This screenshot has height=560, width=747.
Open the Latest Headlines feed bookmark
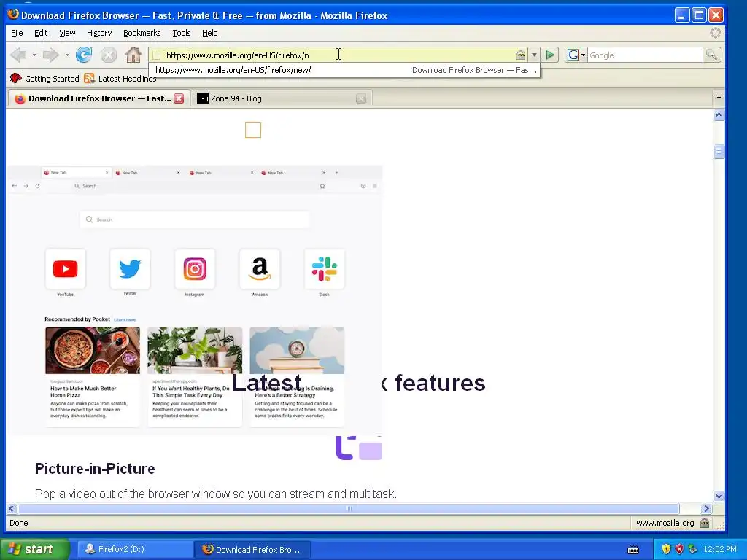click(x=120, y=79)
